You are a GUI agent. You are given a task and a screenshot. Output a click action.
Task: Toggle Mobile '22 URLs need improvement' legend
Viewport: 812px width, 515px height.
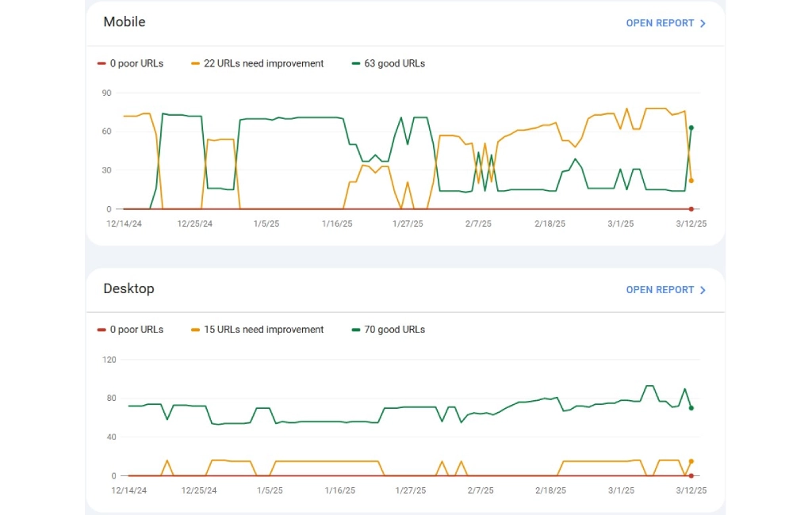click(258, 63)
